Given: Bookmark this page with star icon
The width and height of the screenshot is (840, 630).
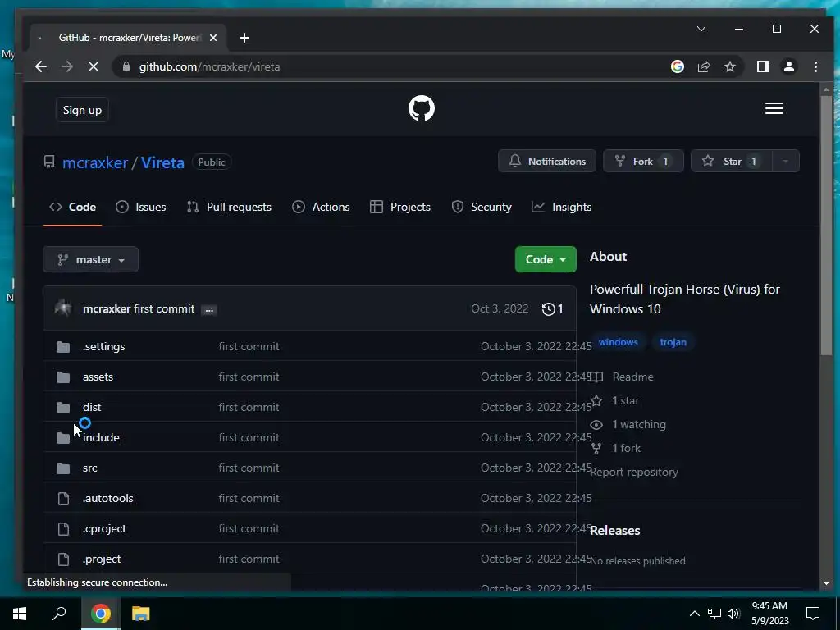Looking at the screenshot, I should [729, 67].
